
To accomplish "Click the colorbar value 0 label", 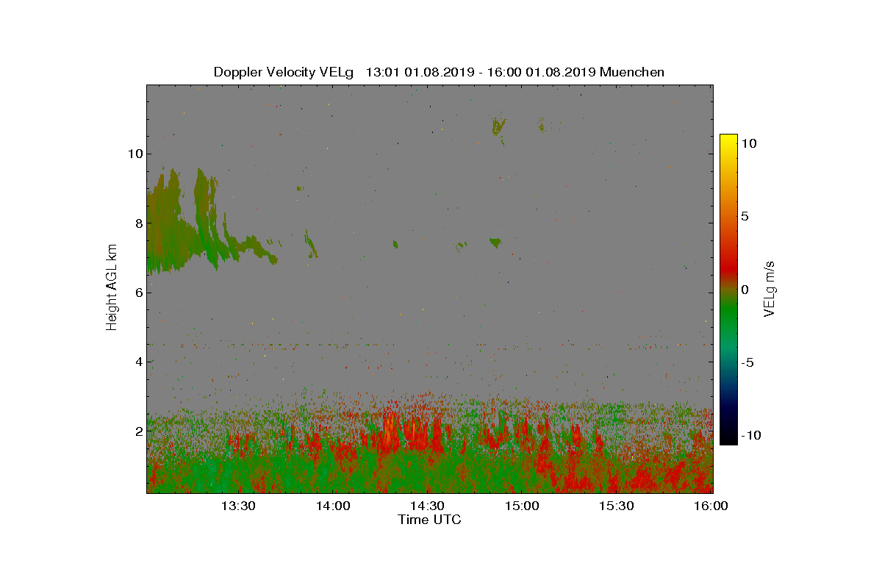I will point(745,290).
